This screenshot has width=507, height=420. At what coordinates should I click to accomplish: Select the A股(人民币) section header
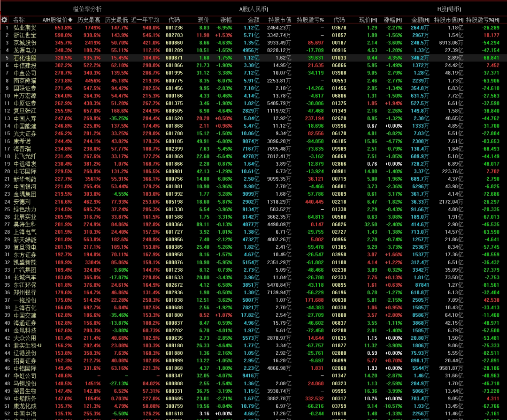coord(253,9)
